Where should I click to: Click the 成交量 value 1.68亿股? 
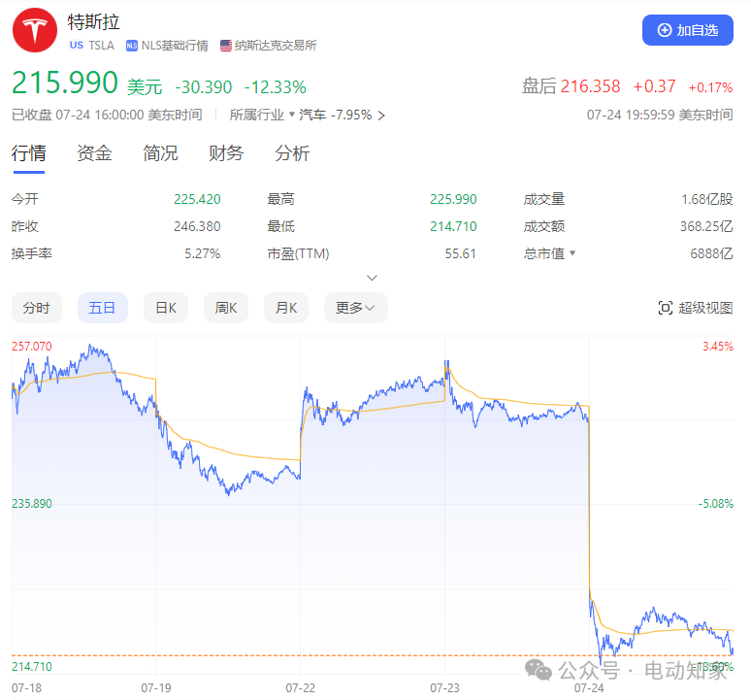[x=707, y=199]
